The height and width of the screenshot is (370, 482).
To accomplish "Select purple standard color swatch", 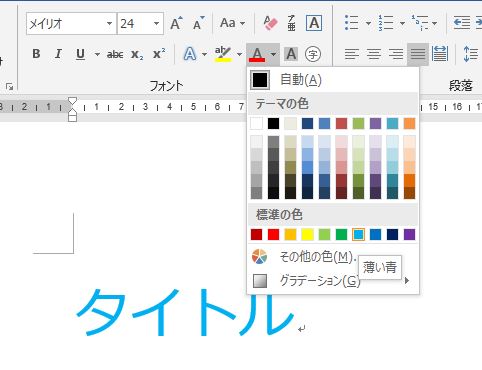I will tap(409, 235).
